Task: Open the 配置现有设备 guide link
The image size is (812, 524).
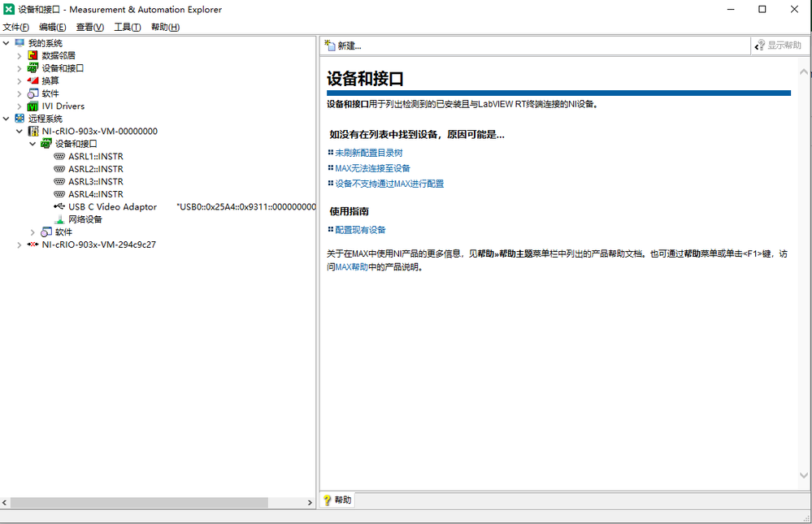Action: tap(360, 230)
